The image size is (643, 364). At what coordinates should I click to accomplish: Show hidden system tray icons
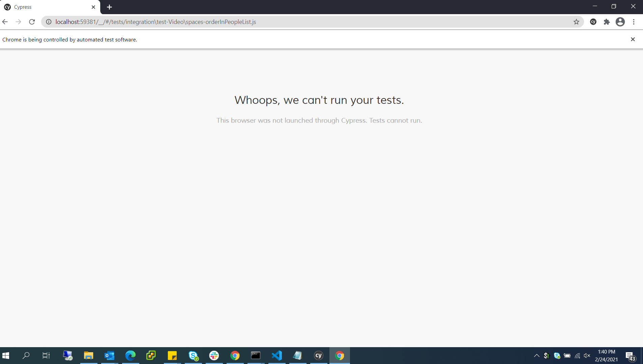536,356
